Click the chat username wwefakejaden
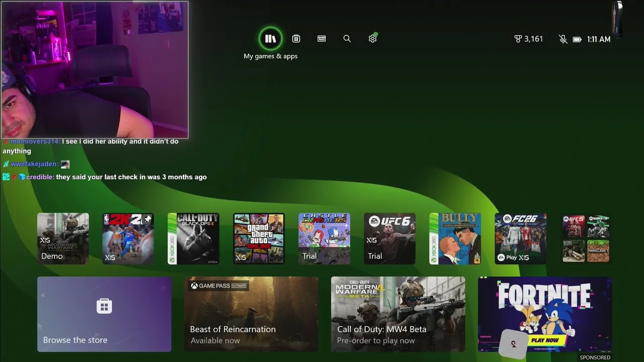Image resolution: width=644 pixels, height=362 pixels. 34,164
